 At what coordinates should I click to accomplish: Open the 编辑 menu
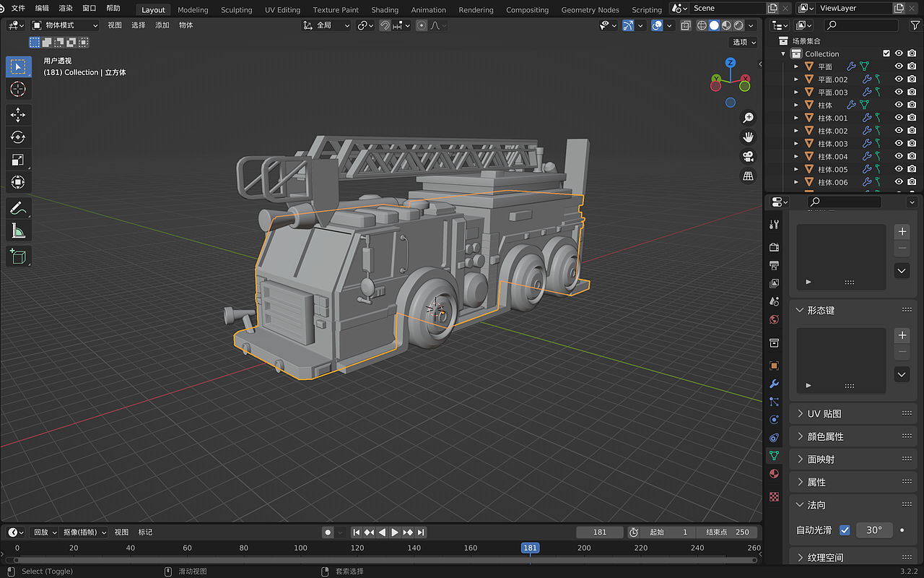pyautogui.click(x=42, y=9)
